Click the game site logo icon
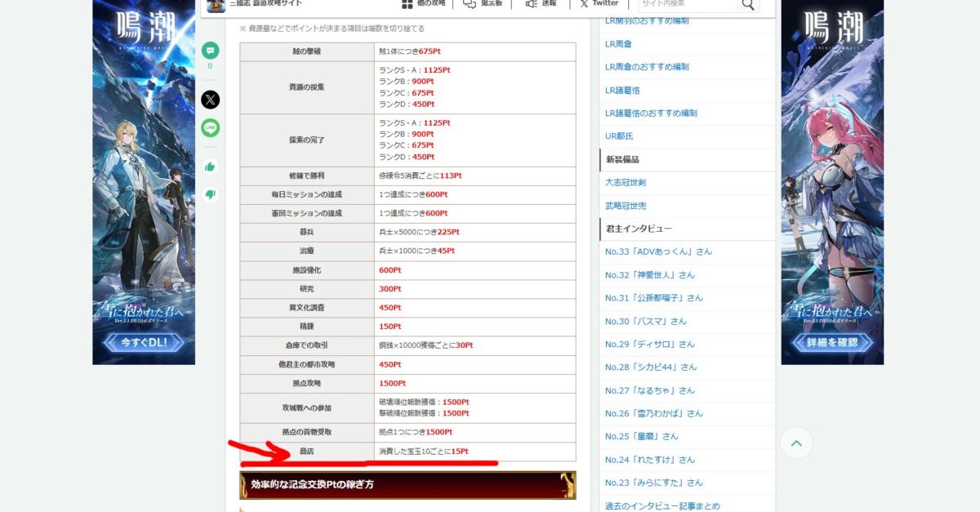Viewport: 980px width, 512px height. point(216,5)
